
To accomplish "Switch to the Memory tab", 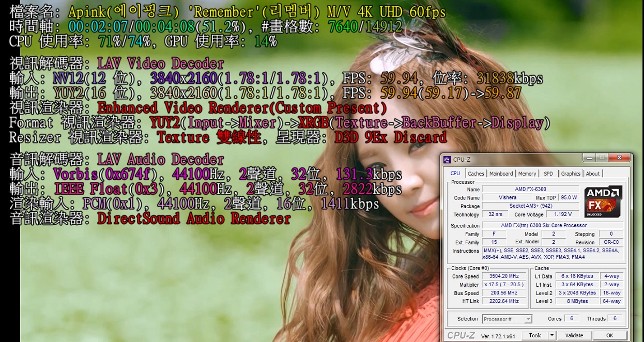I will (527, 174).
